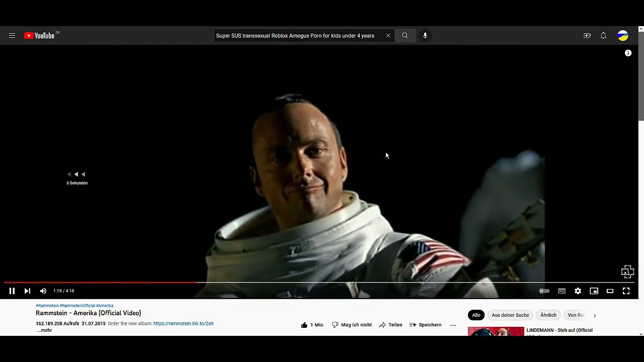Screen dimensions: 644x362
Task: Open the #RammsteinOfficial hashtag
Action: coord(77,306)
